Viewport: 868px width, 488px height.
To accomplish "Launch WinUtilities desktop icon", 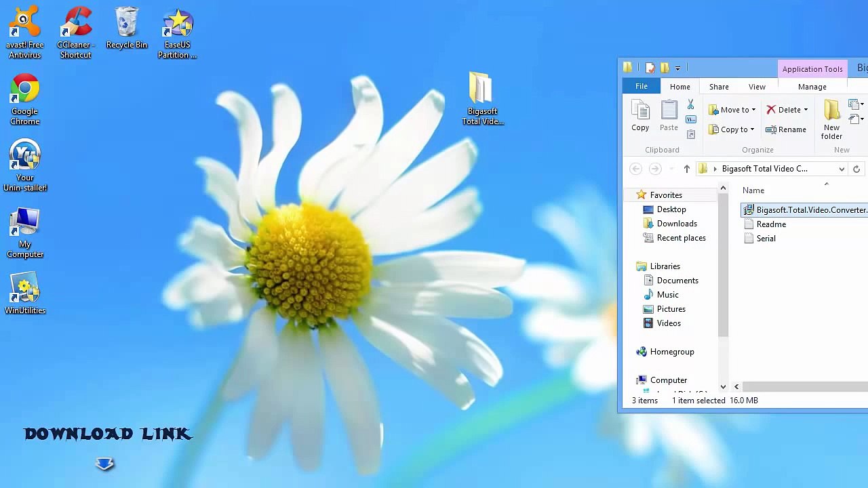I will (25, 293).
